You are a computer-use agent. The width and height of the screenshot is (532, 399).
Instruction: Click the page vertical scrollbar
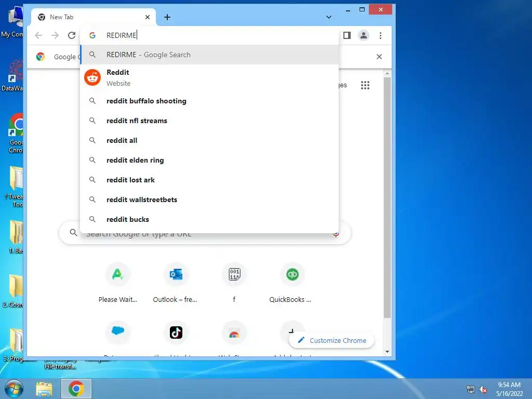[x=387, y=197]
